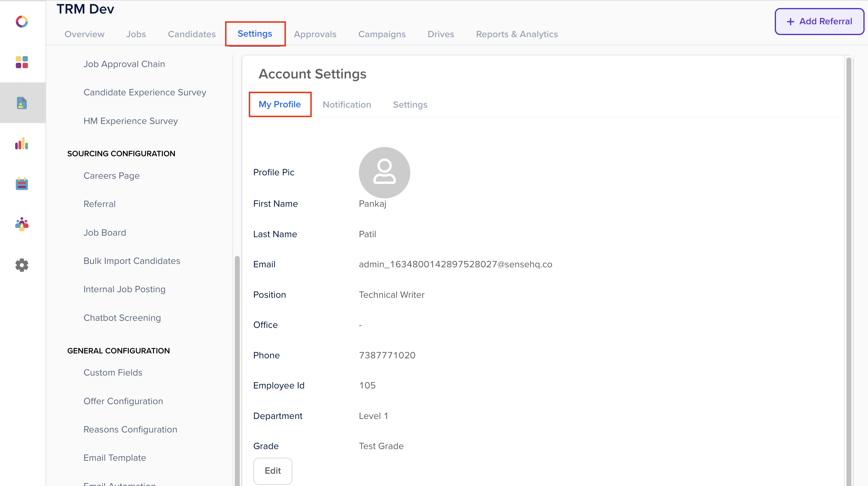Open Bulk Import Candidates
The image size is (868, 486).
click(131, 261)
